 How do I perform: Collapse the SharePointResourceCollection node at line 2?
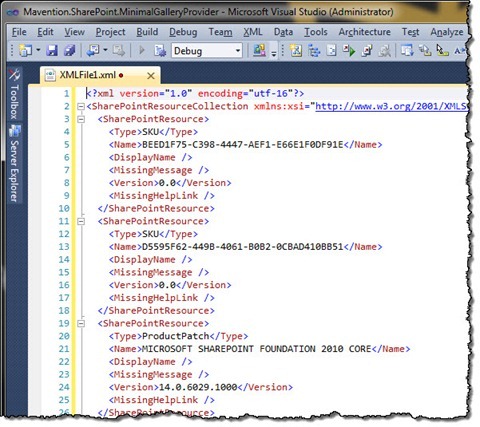click(81, 107)
